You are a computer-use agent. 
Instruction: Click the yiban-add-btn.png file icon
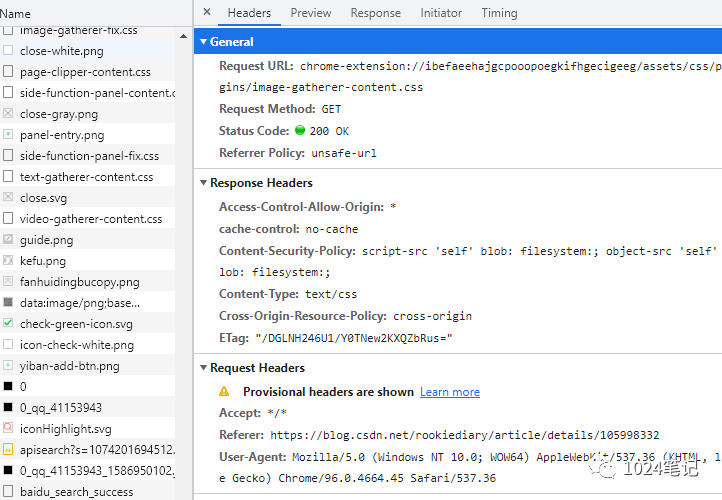[8, 366]
